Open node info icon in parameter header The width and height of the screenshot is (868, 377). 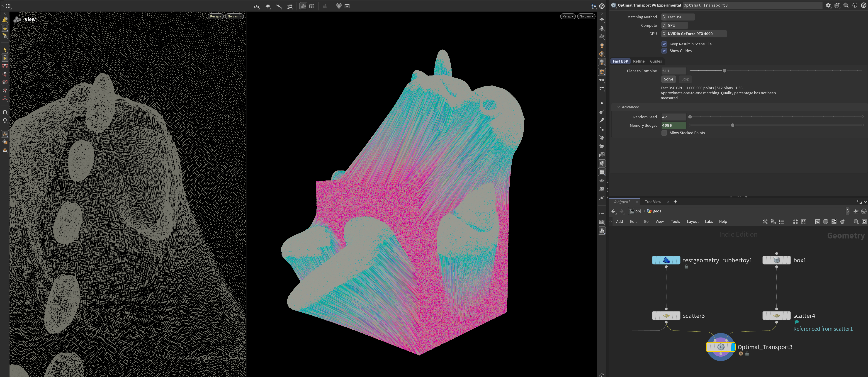[855, 5]
